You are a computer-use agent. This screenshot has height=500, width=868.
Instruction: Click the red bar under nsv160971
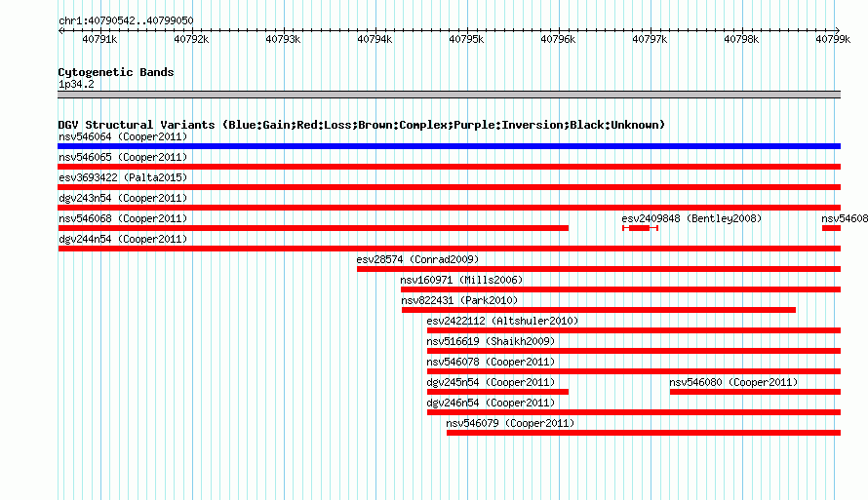pyautogui.click(x=620, y=289)
